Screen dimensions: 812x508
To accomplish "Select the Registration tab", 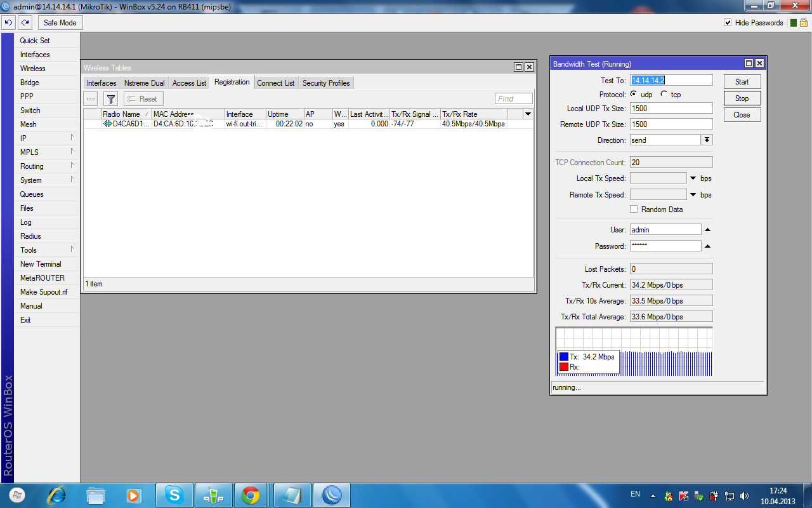I will pos(232,83).
